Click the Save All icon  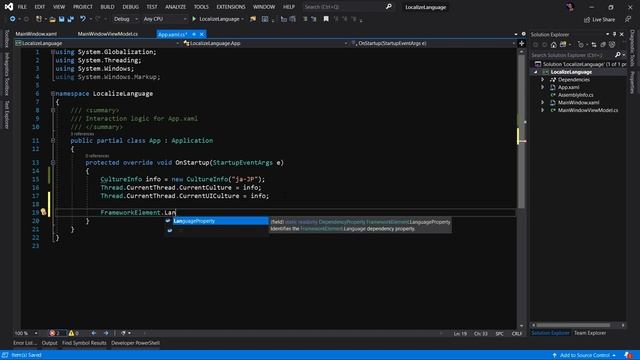71,19
